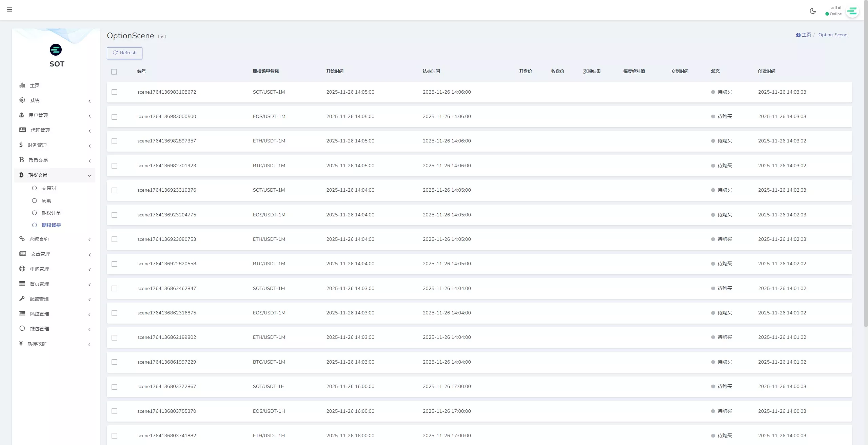Check row scene1764136983108672 checkbox
868x445 pixels.
point(115,92)
